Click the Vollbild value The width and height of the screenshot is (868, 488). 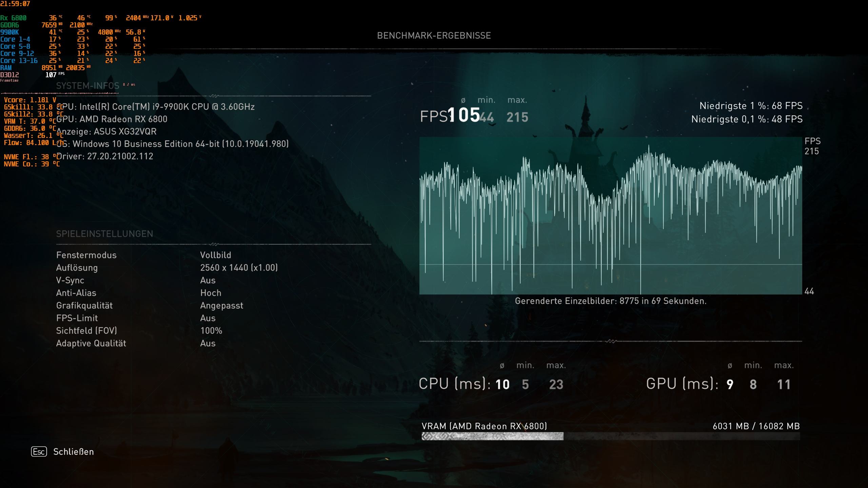[216, 255]
